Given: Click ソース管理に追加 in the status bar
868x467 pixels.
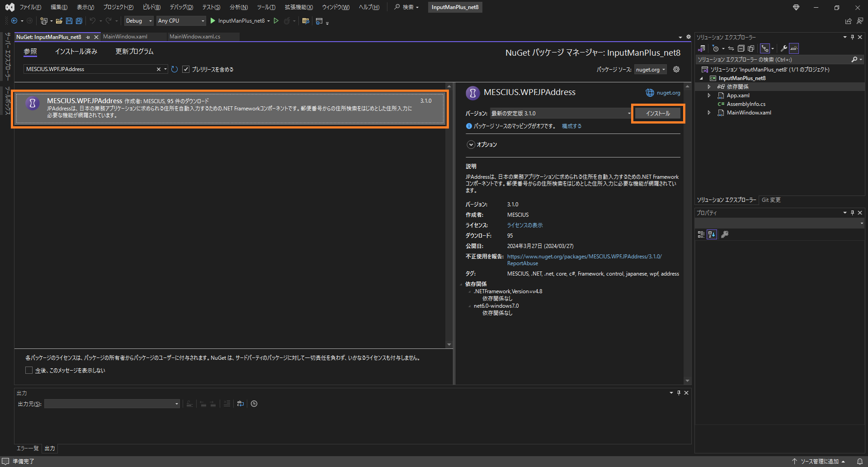Looking at the screenshot, I should [x=819, y=462].
